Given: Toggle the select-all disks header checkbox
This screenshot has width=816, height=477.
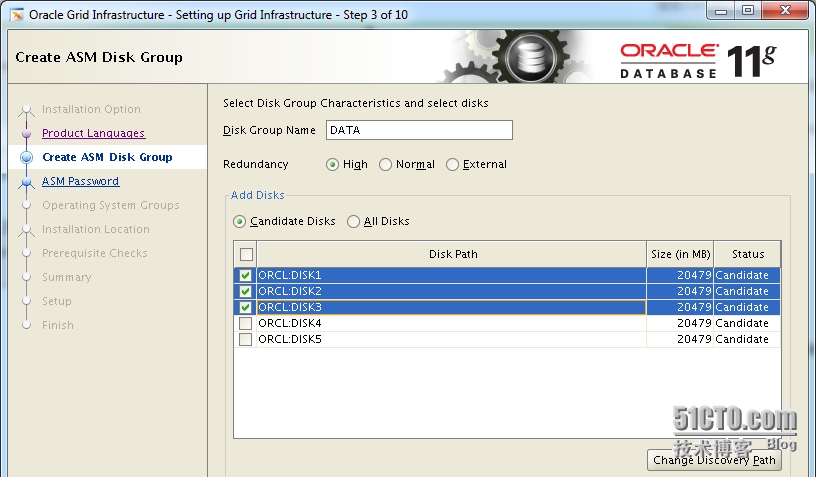Looking at the screenshot, I should coord(246,254).
